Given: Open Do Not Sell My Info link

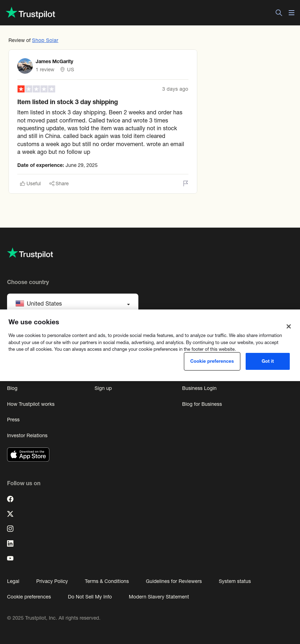Looking at the screenshot, I should pyautogui.click(x=90, y=597).
